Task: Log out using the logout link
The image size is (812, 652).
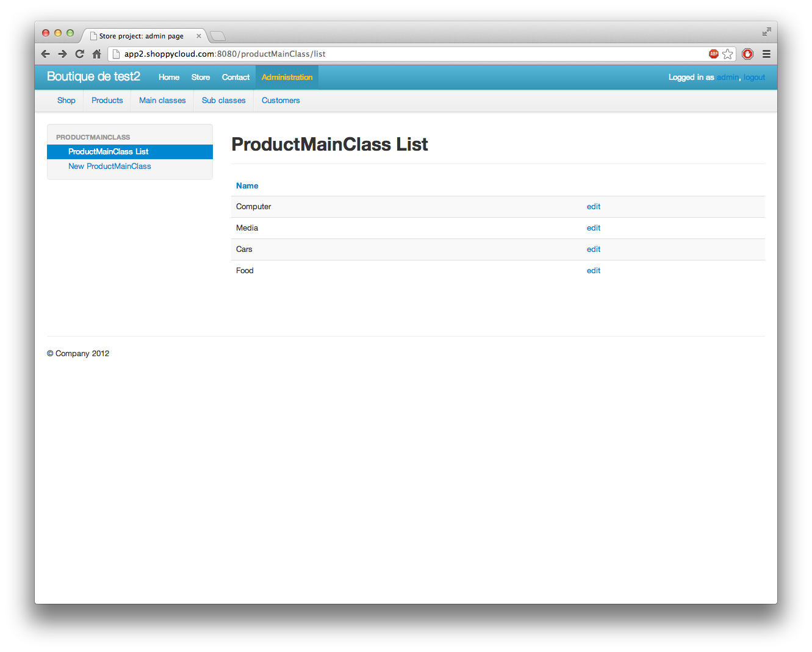Action: (x=754, y=77)
